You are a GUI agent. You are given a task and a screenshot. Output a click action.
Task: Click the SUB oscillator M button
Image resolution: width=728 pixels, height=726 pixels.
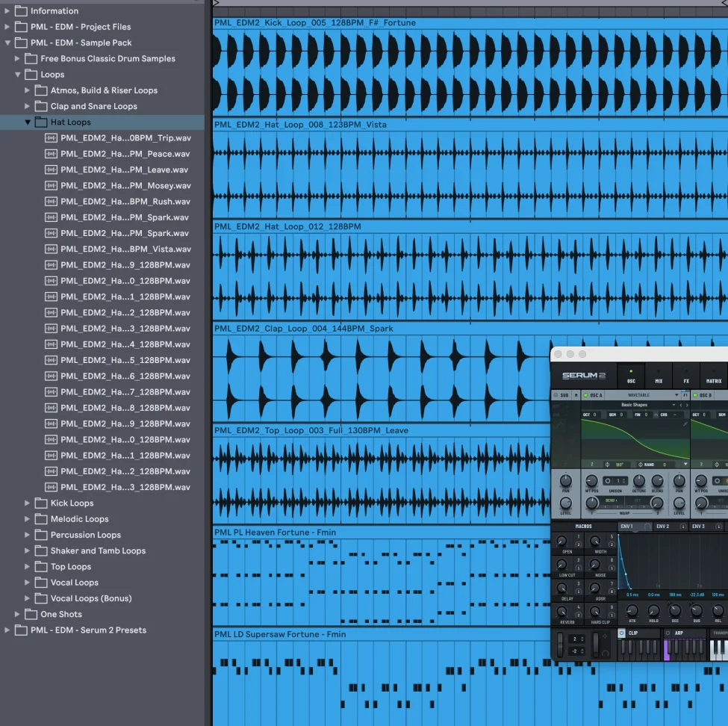point(576,395)
